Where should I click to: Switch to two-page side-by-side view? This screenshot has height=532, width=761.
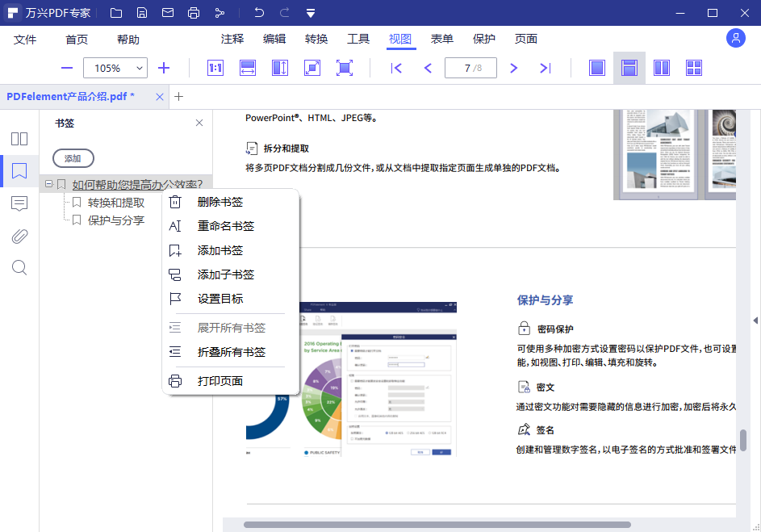[661, 68]
